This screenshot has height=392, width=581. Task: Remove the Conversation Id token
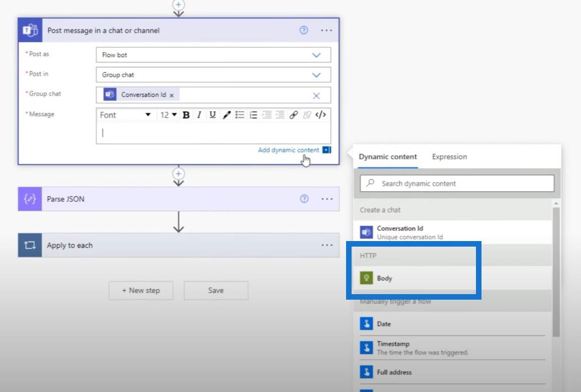tap(171, 95)
